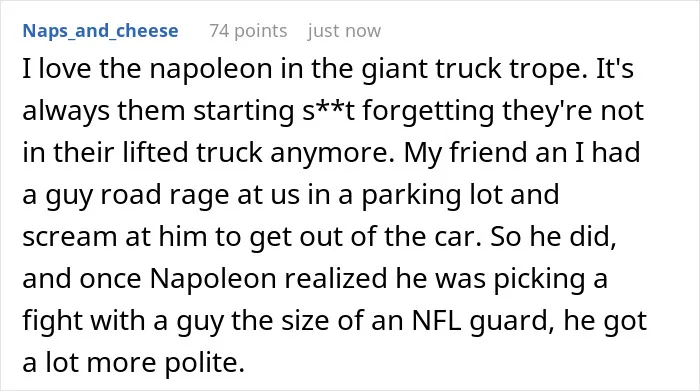Click the words 'more polite' at end
Viewport: 700px width, 391px height.
165,362
